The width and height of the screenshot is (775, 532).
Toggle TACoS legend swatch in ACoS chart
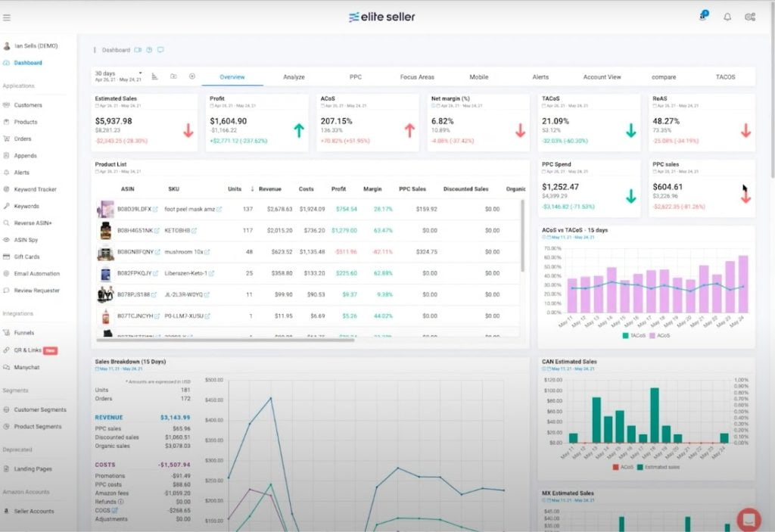click(x=625, y=336)
